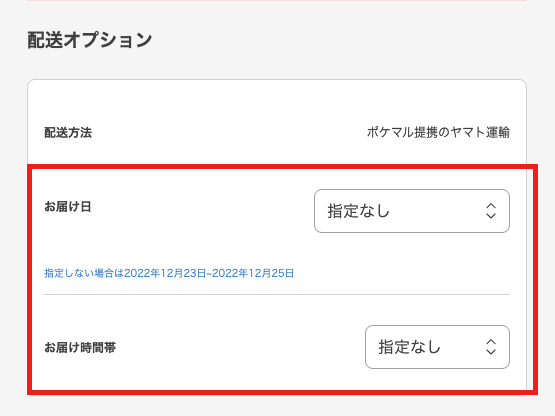Click 指定なし text in the お届け時間帯 selector
The width and height of the screenshot is (555, 416).
coord(409,347)
